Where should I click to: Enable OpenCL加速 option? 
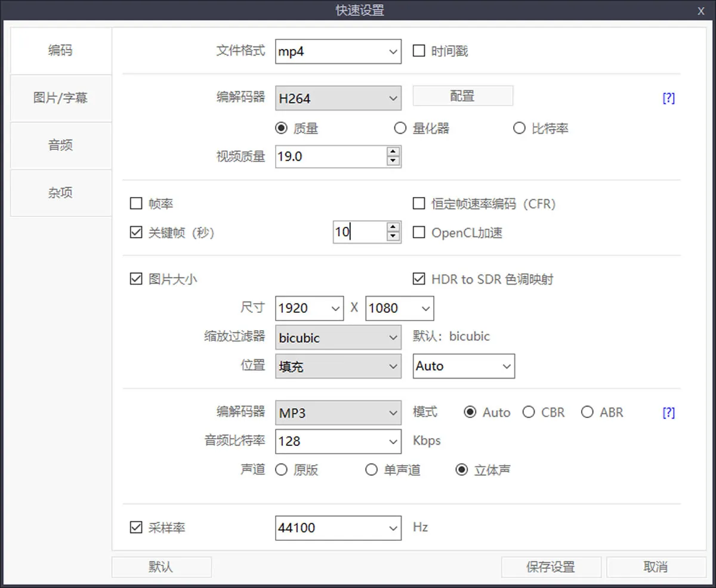tap(419, 232)
